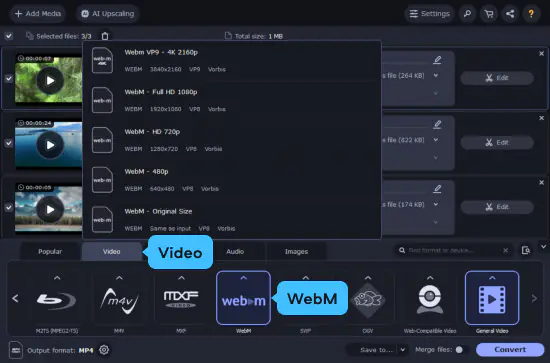
Task: Toggle the select all files checkbox
Action: [9, 36]
